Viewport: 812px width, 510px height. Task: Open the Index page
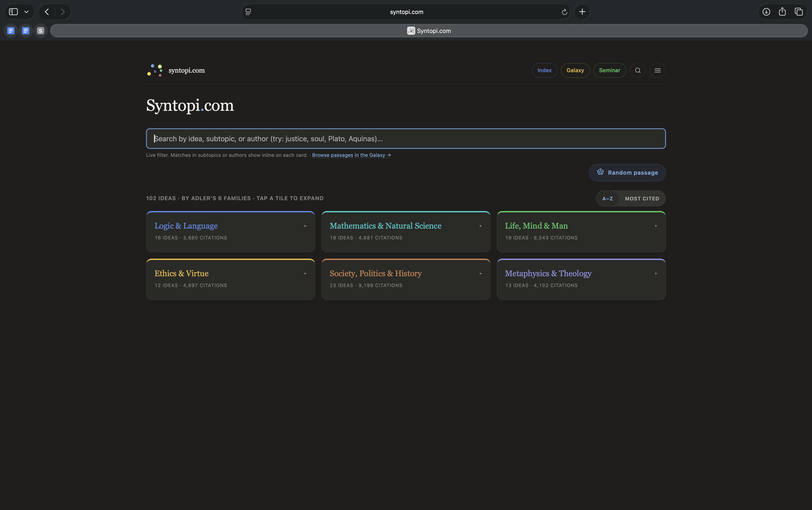click(544, 70)
